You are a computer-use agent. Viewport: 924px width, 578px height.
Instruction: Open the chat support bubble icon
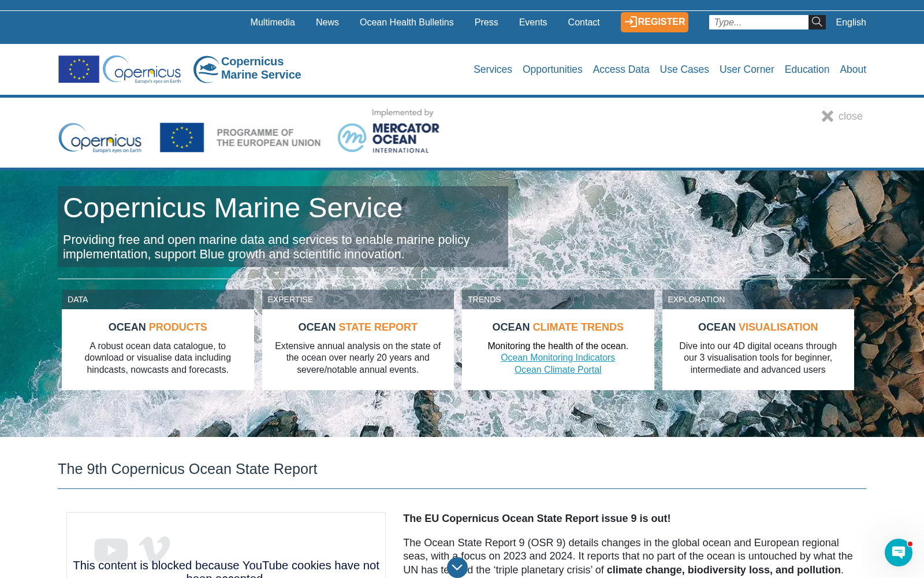tap(899, 553)
